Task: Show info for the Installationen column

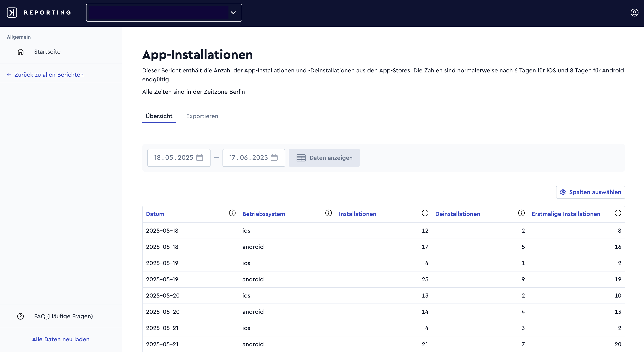Action: coord(425,213)
